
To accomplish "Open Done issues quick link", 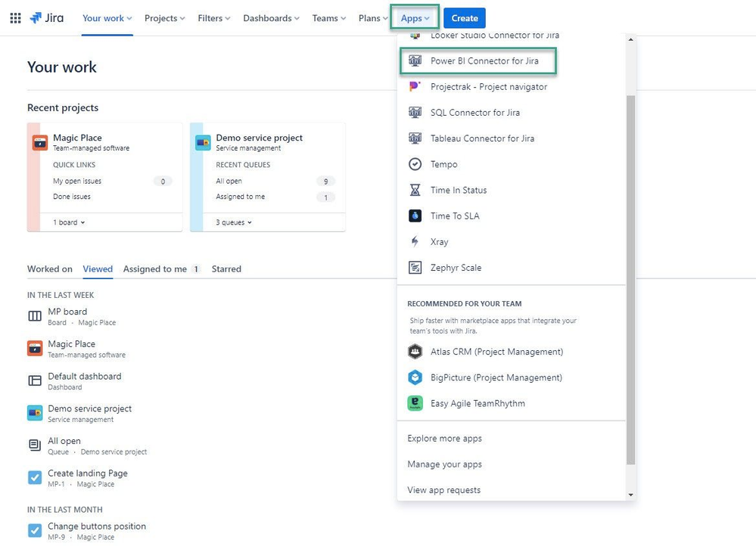I will point(72,197).
